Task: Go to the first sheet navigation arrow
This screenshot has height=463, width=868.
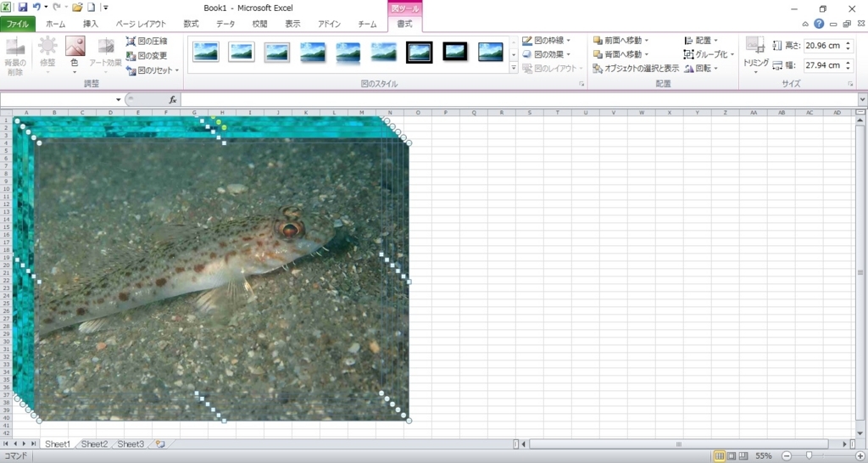Action: coord(6,444)
